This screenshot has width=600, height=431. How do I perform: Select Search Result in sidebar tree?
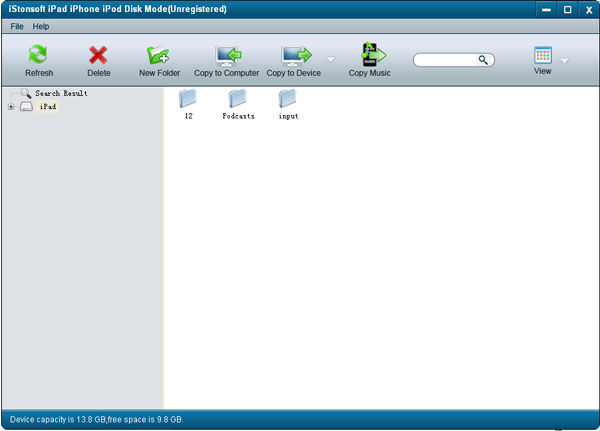pyautogui.click(x=61, y=93)
